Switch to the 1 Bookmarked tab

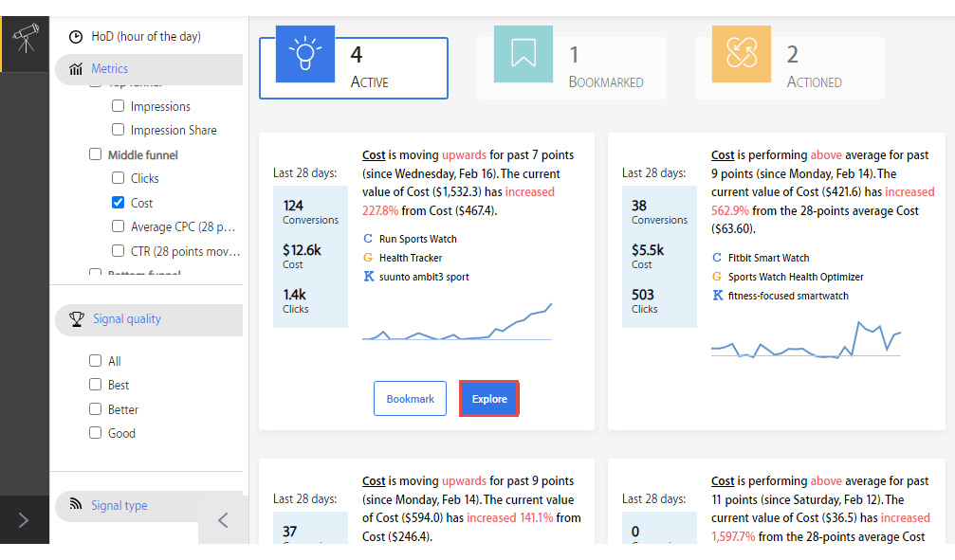572,67
